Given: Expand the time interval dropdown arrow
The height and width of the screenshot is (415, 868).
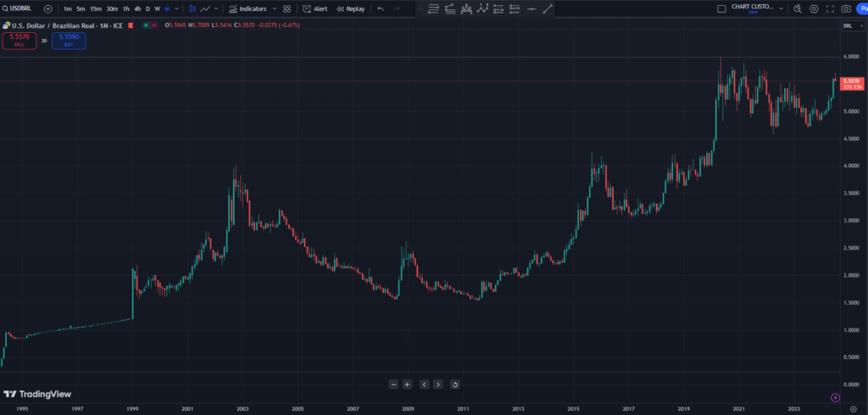Looking at the screenshot, I should (176, 8).
